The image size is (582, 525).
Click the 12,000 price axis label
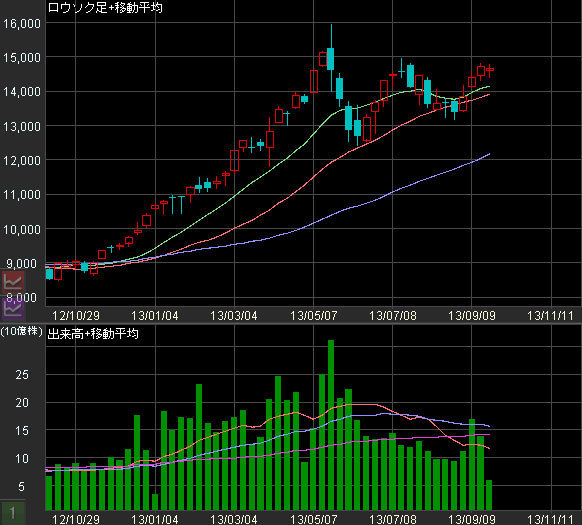[x=22, y=161]
